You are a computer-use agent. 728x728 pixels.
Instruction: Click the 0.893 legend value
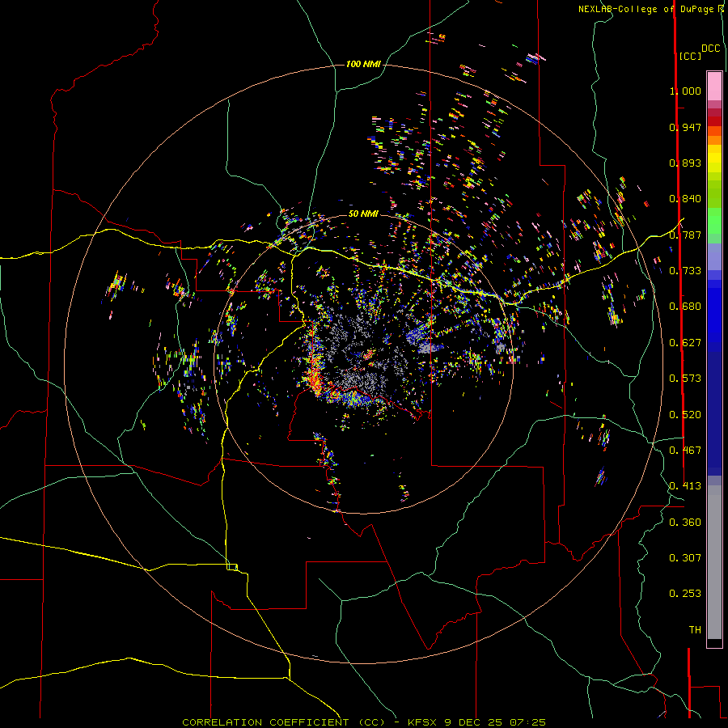tap(685, 163)
